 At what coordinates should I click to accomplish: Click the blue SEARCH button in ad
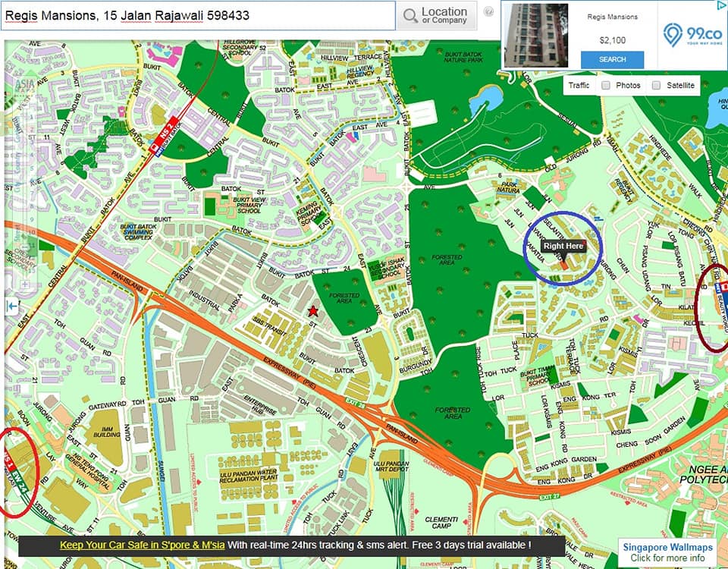(612, 59)
